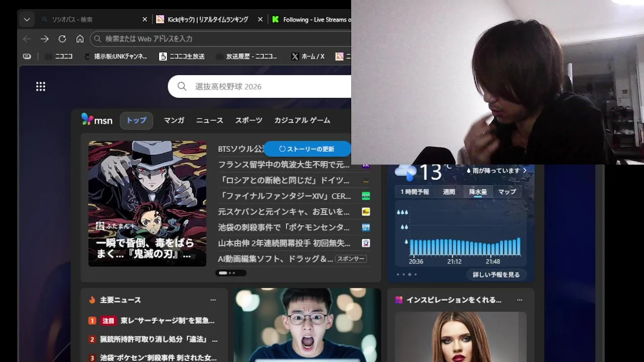
Task: Close the Kick(キック) リアルタイムランキング tab
Action: click(x=260, y=20)
